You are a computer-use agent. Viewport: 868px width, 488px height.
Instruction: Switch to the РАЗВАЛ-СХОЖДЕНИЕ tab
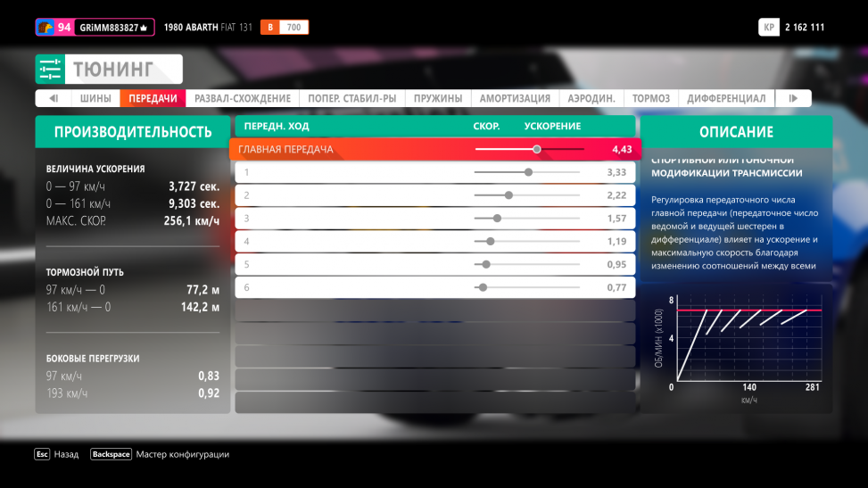coord(242,98)
